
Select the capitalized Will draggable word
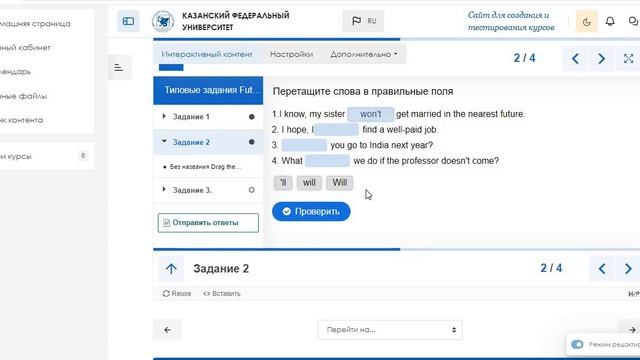[340, 183]
